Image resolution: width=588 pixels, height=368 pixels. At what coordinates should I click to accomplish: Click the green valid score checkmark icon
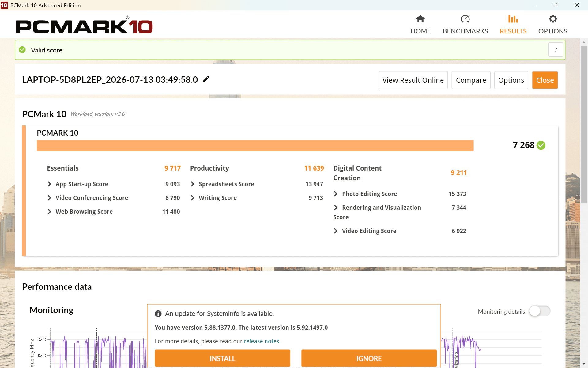click(x=22, y=50)
